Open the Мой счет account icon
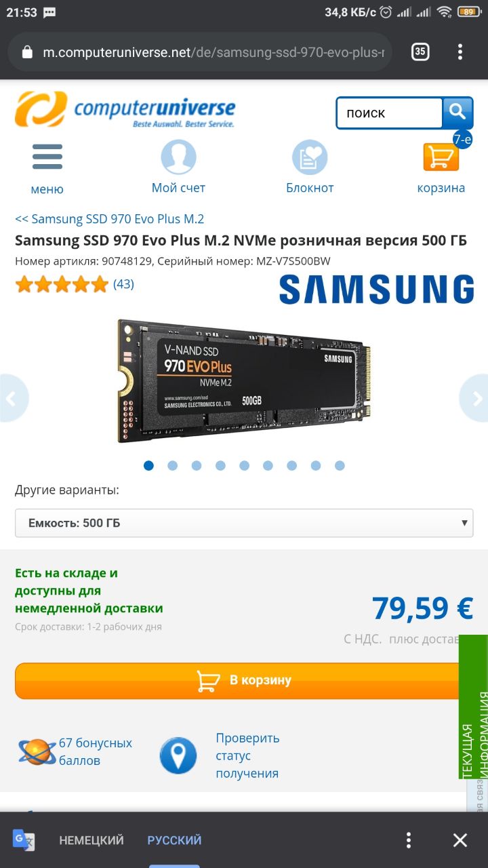 [178, 157]
